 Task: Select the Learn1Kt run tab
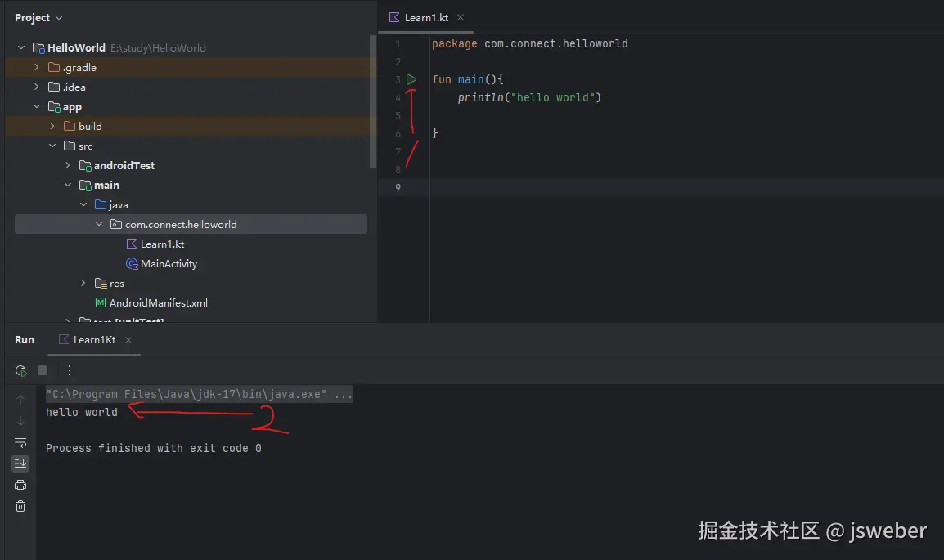(93, 340)
